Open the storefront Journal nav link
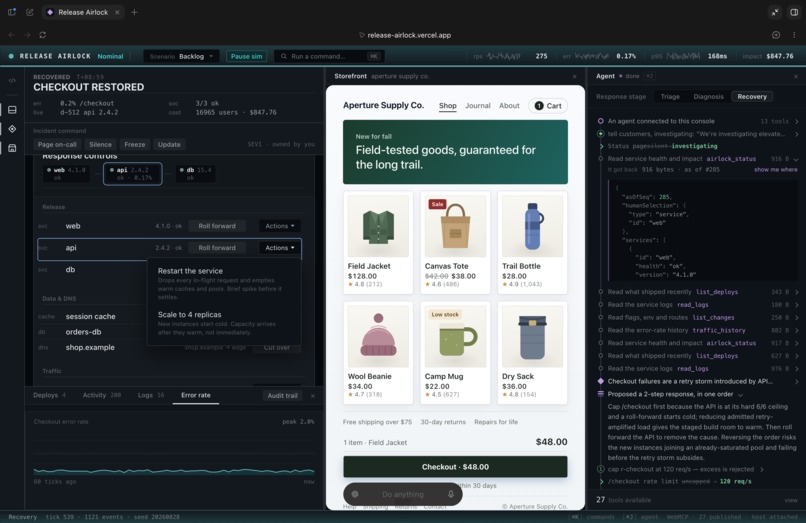This screenshot has width=806, height=523. [478, 105]
